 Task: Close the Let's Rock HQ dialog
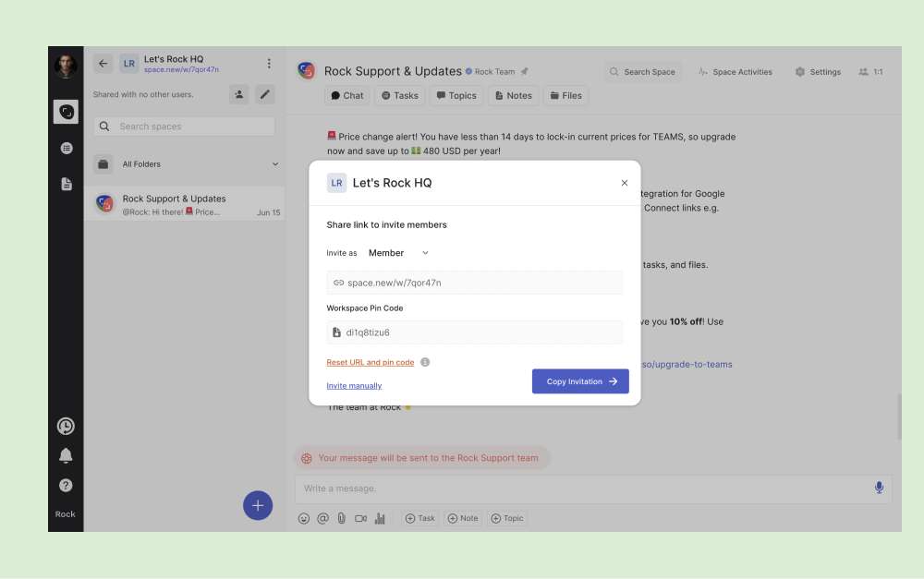(624, 183)
